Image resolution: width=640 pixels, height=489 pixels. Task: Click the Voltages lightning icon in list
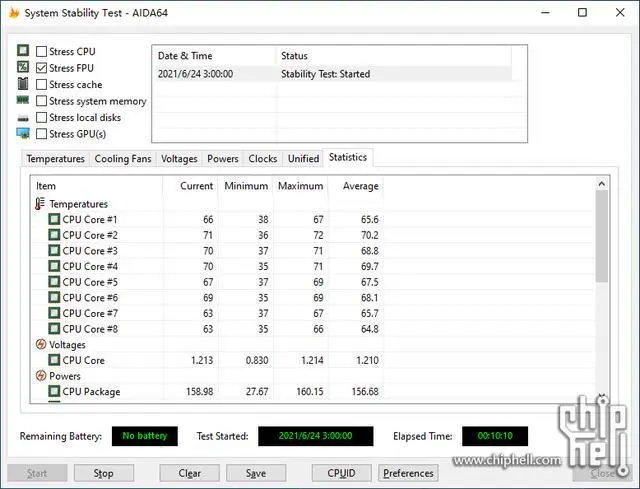coord(41,344)
